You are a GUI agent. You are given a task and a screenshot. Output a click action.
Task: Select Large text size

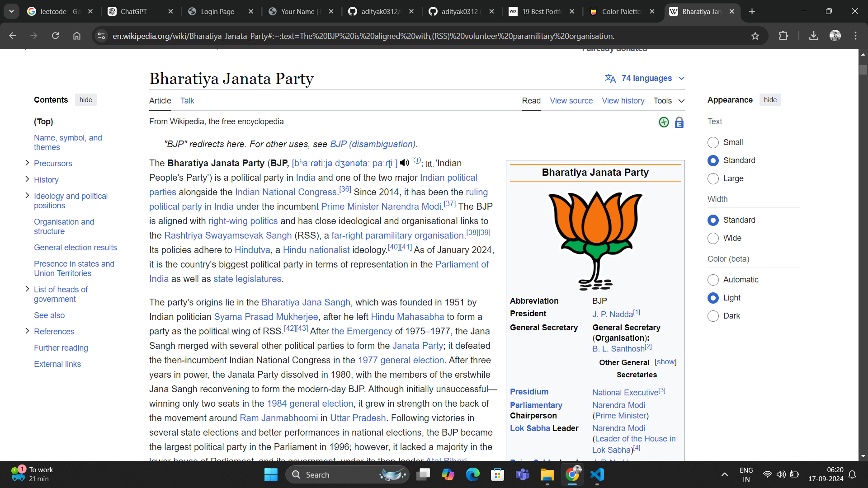[713, 178]
